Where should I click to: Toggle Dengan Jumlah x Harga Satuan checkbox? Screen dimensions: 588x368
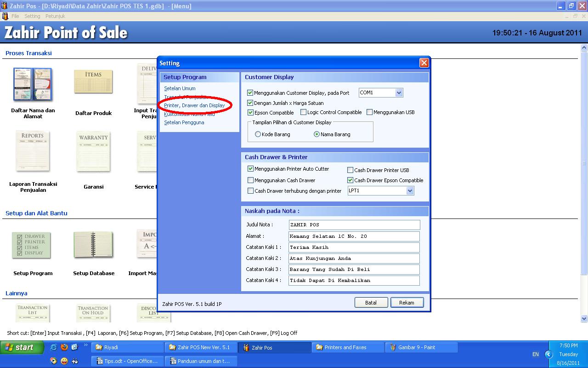click(250, 103)
